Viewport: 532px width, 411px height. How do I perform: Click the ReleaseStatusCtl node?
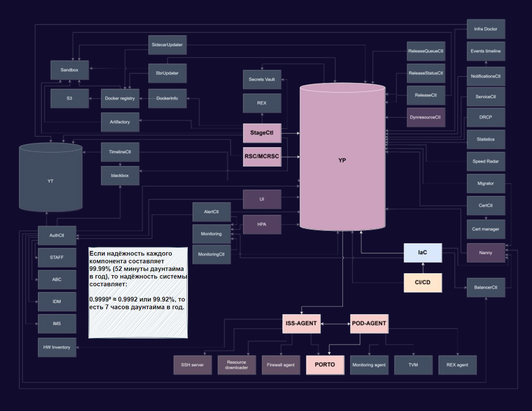(x=426, y=73)
